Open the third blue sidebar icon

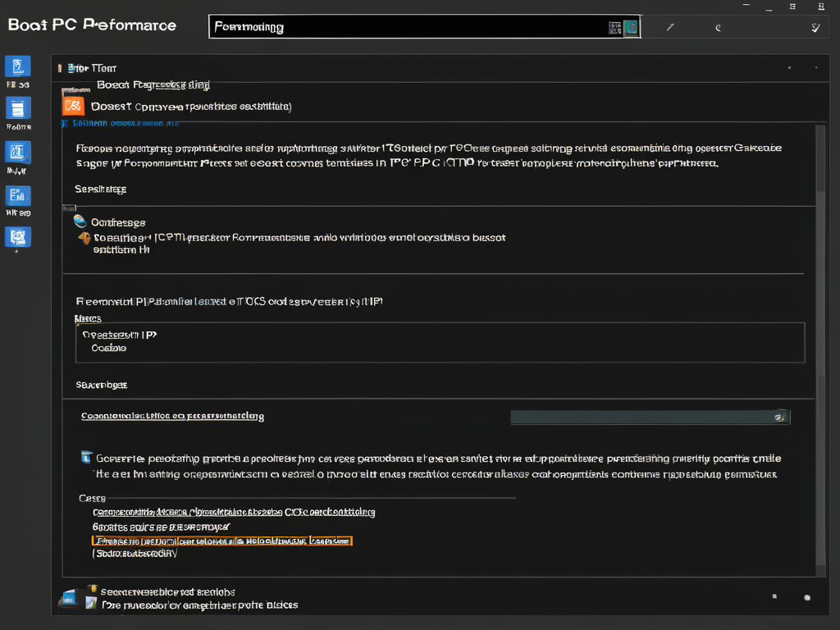tap(17, 152)
